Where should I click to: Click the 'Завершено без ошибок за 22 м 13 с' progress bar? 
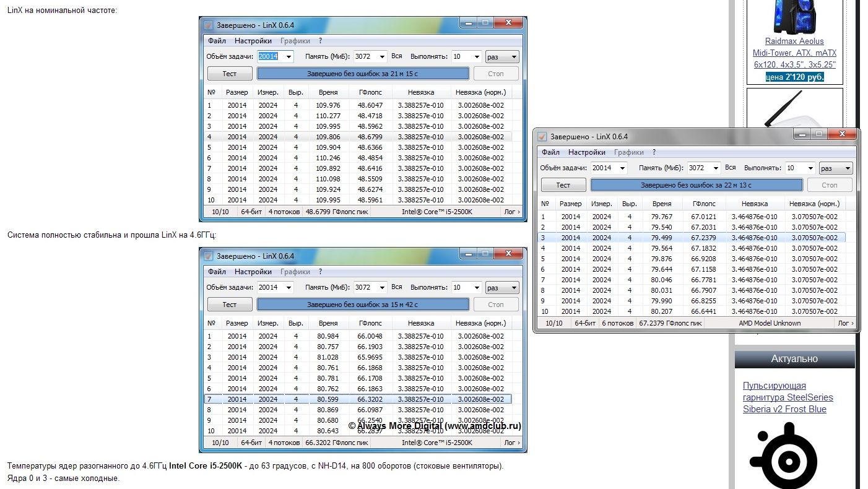click(x=697, y=185)
